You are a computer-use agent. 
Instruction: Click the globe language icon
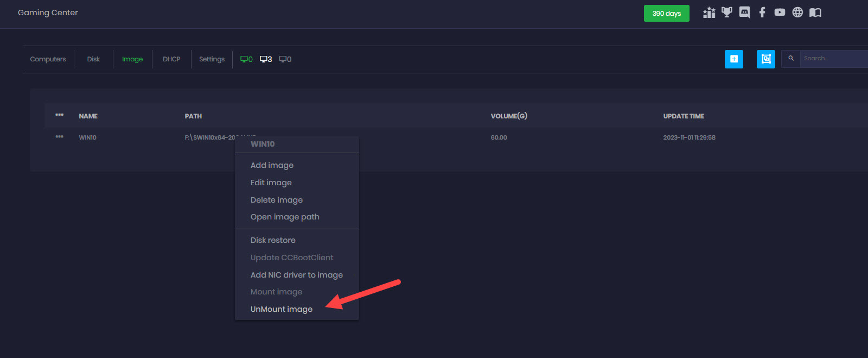tap(797, 12)
